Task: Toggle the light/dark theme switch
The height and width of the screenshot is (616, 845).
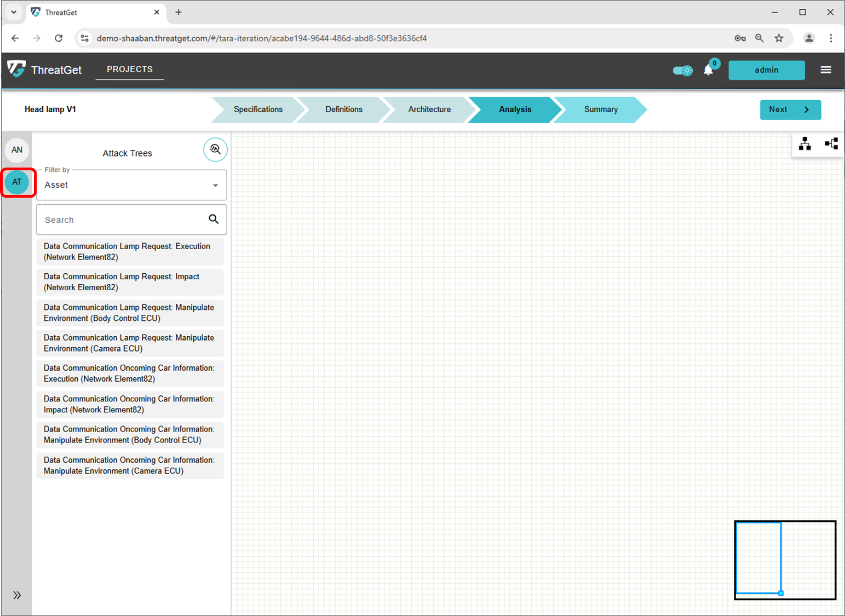Action: click(682, 70)
